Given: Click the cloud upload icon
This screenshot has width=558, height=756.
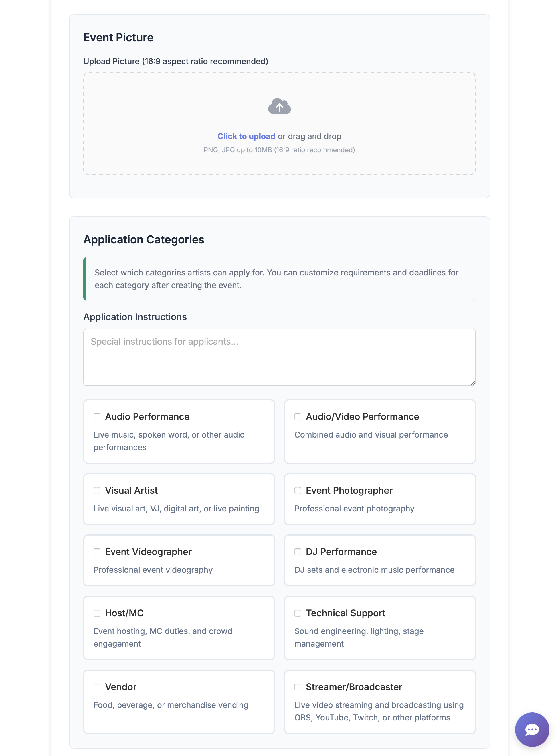Looking at the screenshot, I should coord(279,107).
